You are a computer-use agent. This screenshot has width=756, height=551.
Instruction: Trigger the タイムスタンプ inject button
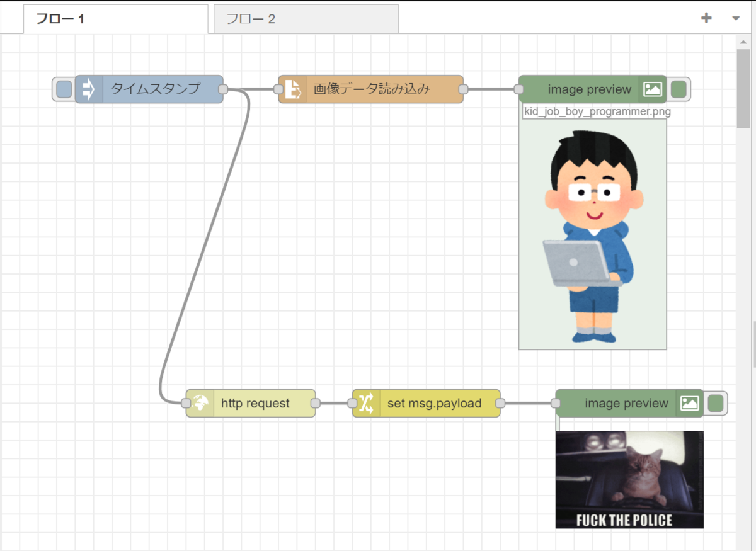(64, 89)
